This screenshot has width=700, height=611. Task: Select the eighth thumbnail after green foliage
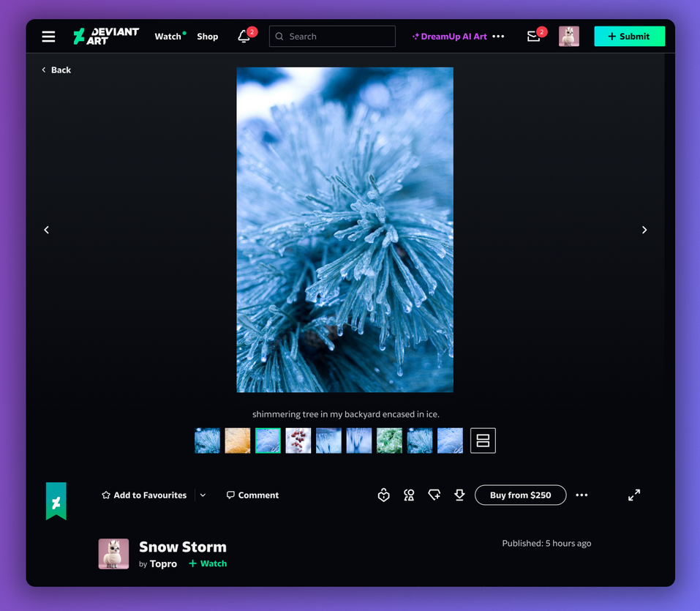coord(420,441)
